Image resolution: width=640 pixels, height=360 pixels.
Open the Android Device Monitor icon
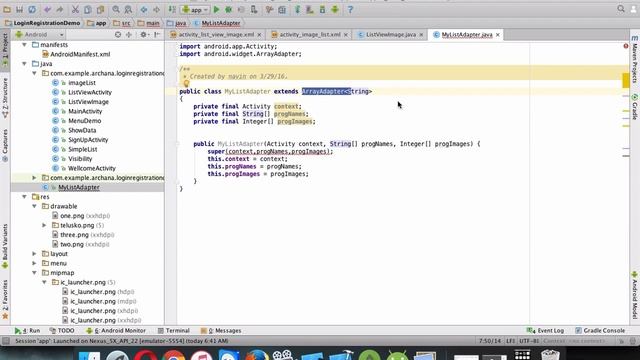pyautogui.click(x=335, y=9)
